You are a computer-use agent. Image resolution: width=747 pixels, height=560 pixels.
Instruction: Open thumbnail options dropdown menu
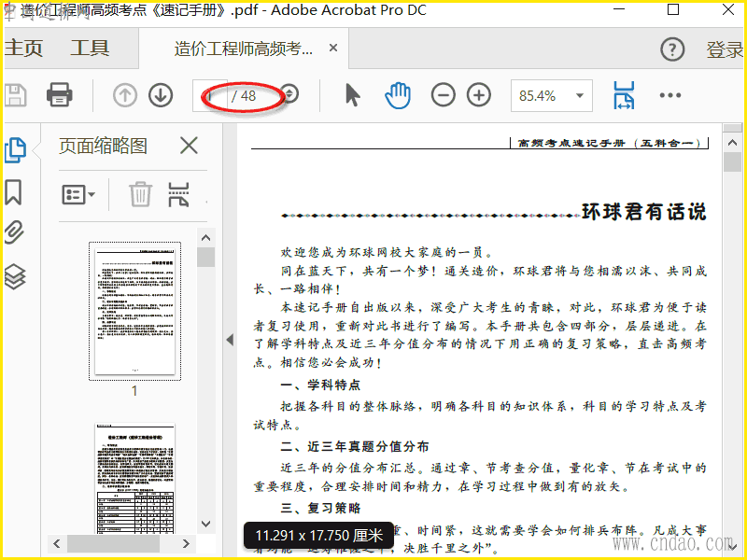[x=78, y=195]
